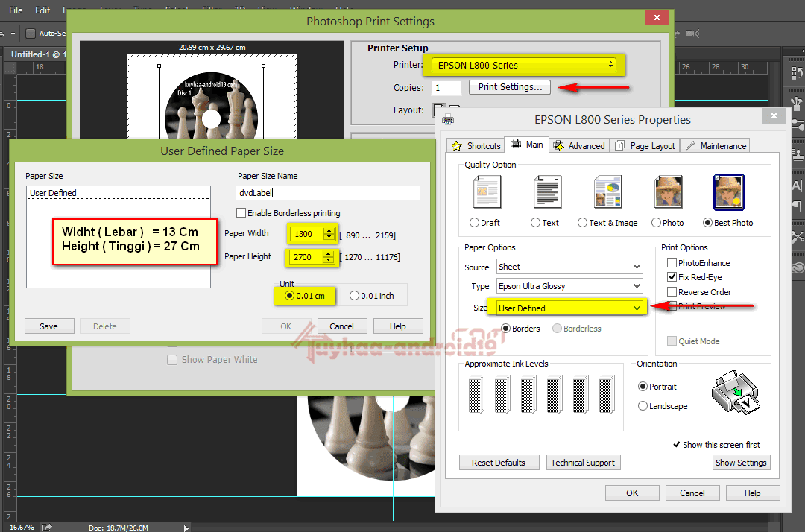Click Help in User Defined Paper Size
This screenshot has width=805, height=532.
coord(398,326)
